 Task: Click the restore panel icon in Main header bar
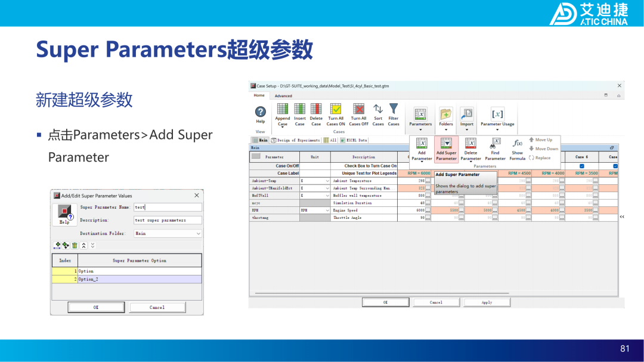point(612,147)
